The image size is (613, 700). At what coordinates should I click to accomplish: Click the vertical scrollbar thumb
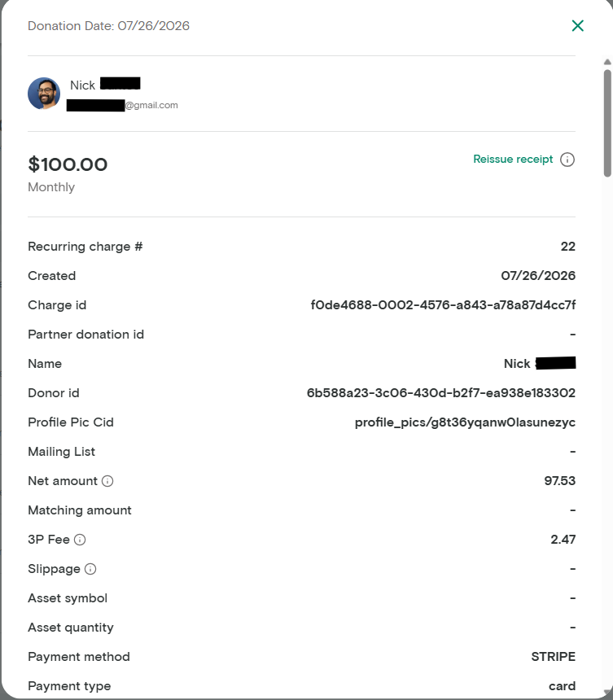point(607,123)
